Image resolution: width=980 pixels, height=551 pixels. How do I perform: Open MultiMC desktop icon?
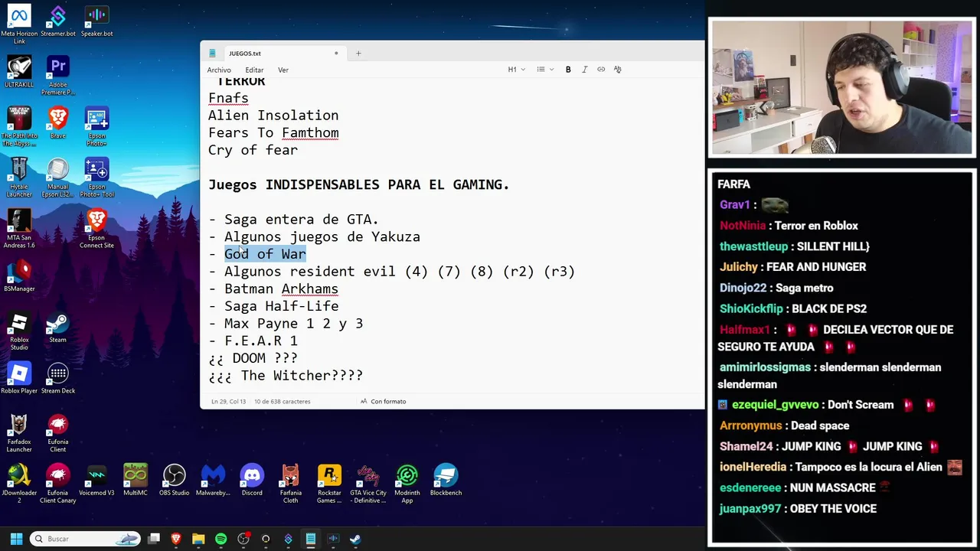click(x=135, y=480)
